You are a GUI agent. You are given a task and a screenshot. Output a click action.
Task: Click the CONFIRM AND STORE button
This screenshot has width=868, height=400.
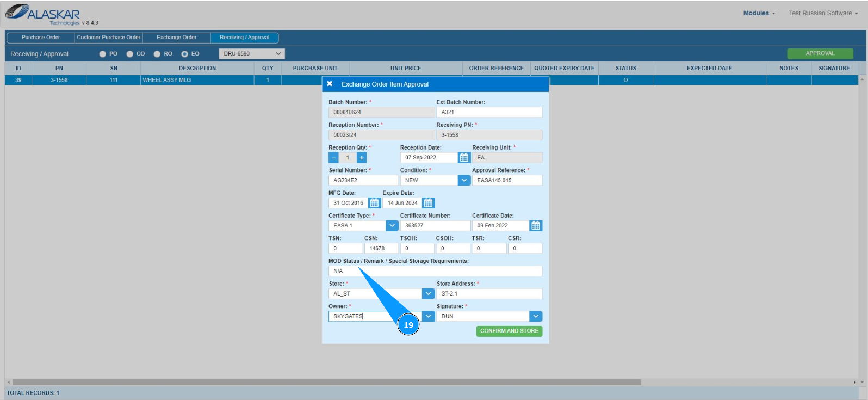[509, 331]
